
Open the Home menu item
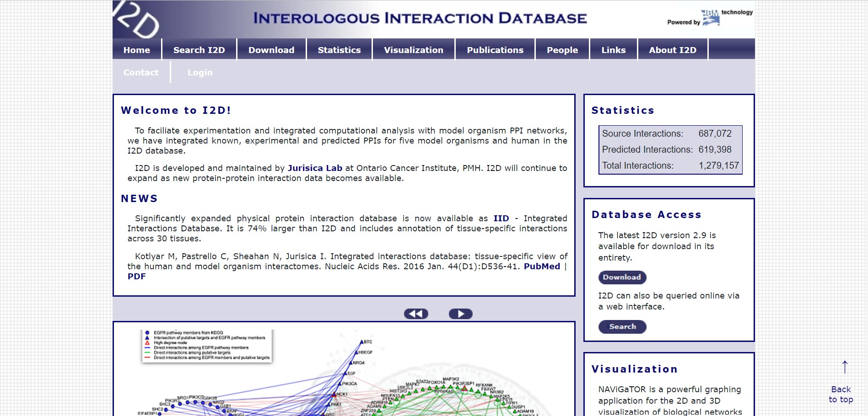pos(137,50)
